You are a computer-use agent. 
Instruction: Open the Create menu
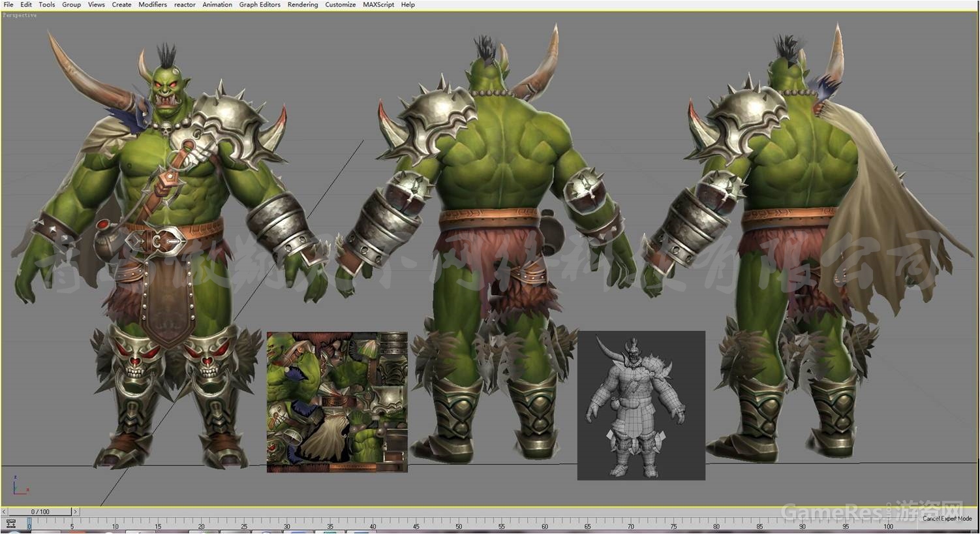(121, 5)
